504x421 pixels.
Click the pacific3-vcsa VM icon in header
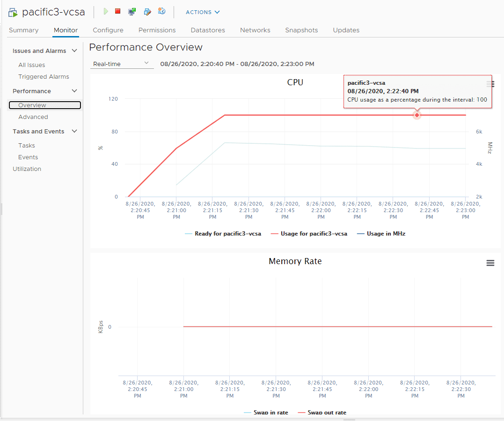(13, 13)
